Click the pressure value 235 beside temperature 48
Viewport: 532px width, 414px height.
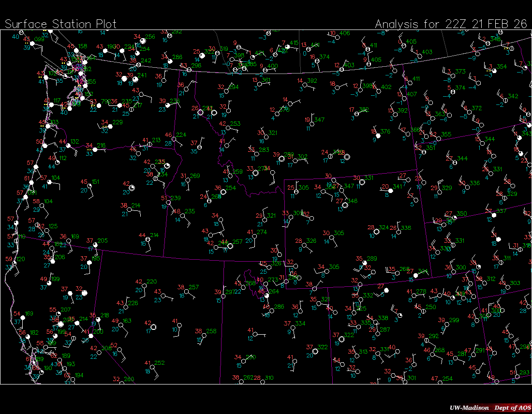190,211
